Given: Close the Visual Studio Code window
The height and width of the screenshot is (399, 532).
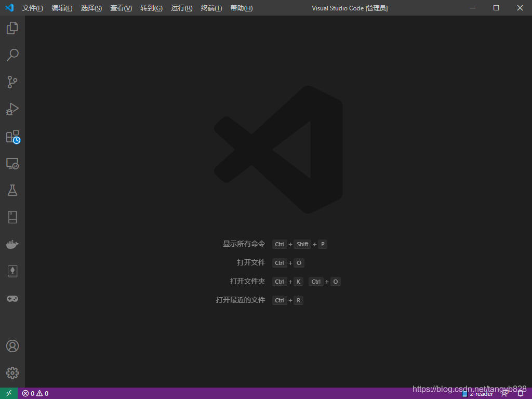Looking at the screenshot, I should tap(520, 8).
